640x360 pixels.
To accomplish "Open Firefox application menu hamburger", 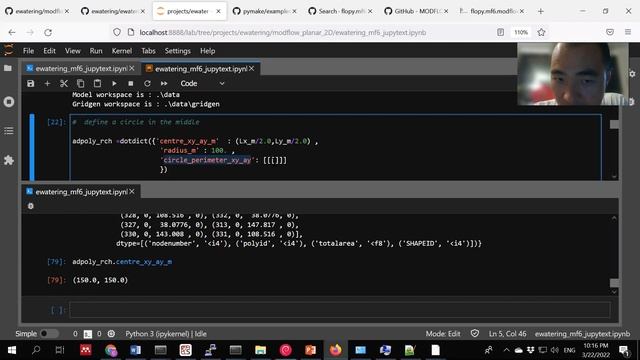I will pyautogui.click(x=628, y=32).
